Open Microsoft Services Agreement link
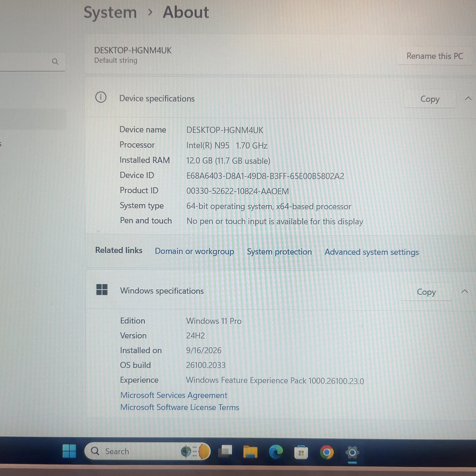This screenshot has height=476, width=476. [x=174, y=395]
